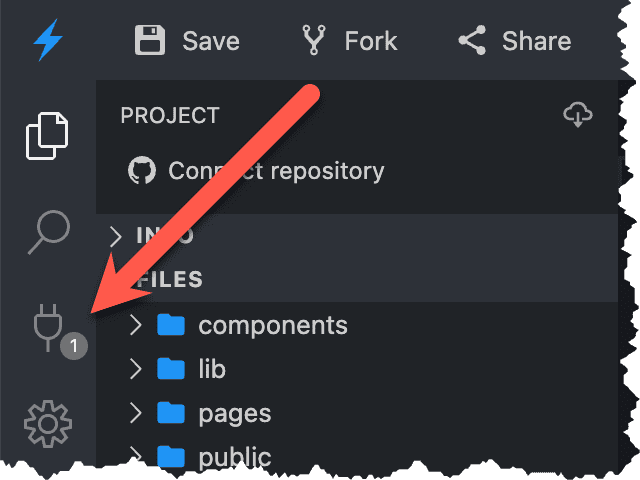Share the project
This screenshot has height=480, width=640.
click(514, 41)
